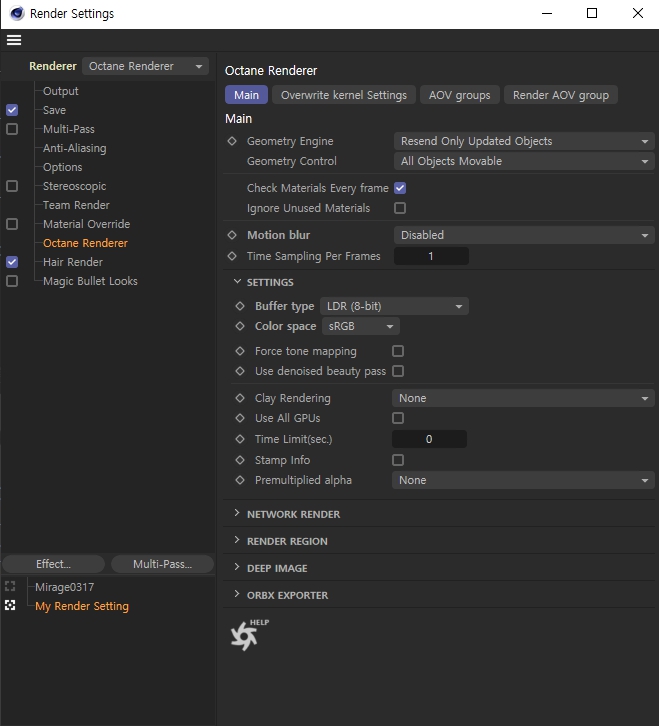Select Anti-Aliasing in the settings tree

(75, 148)
